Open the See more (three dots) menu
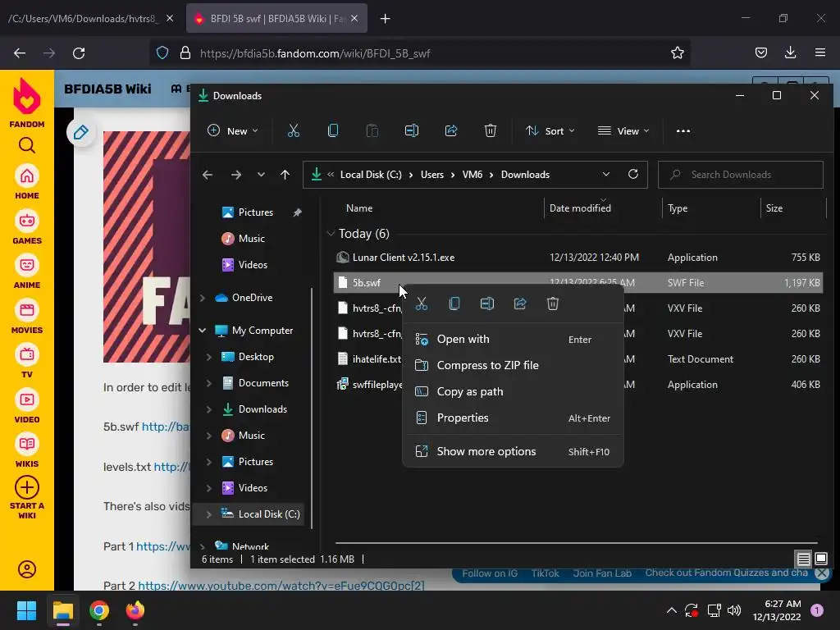Screen dimensions: 840x630 point(683,130)
